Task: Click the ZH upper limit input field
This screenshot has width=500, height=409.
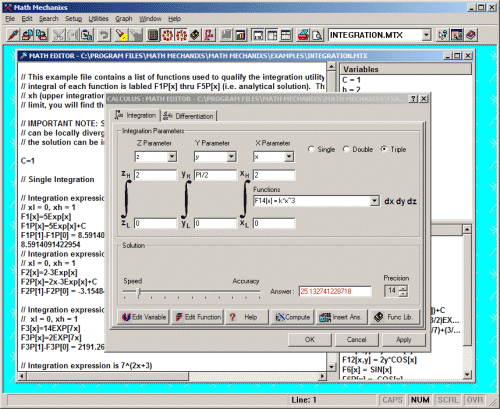Action: pyautogui.click(x=155, y=175)
